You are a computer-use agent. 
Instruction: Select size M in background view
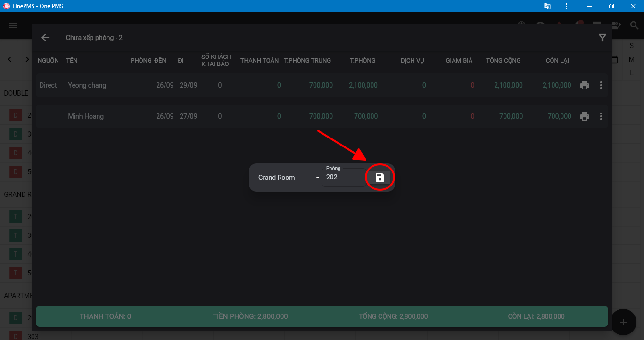pyautogui.click(x=632, y=59)
